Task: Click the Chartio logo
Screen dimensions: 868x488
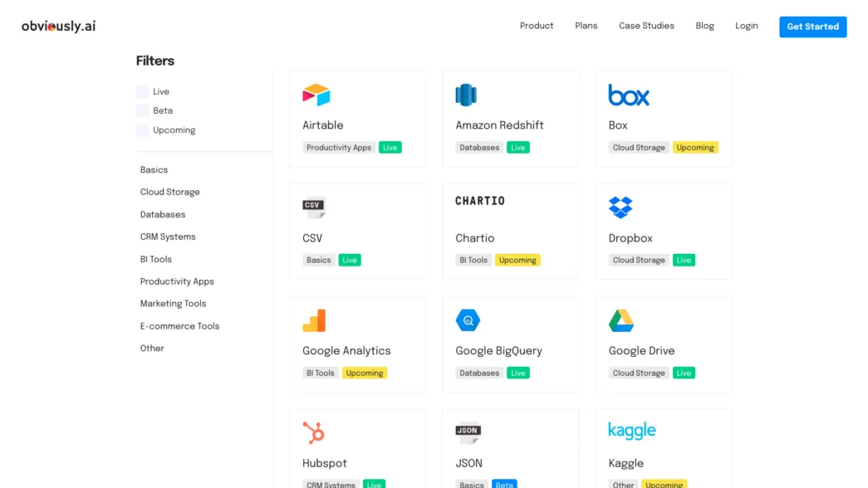Action: coord(480,201)
